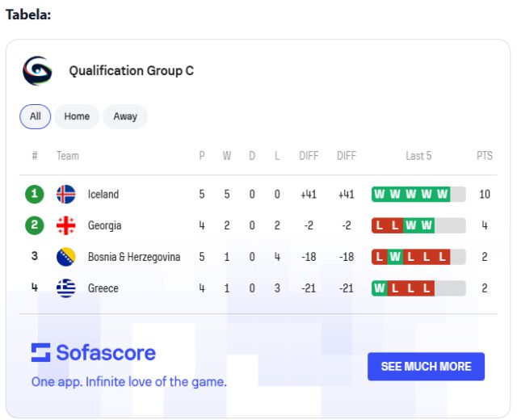Click the Iceland flag icon
The image size is (517, 420).
click(66, 194)
